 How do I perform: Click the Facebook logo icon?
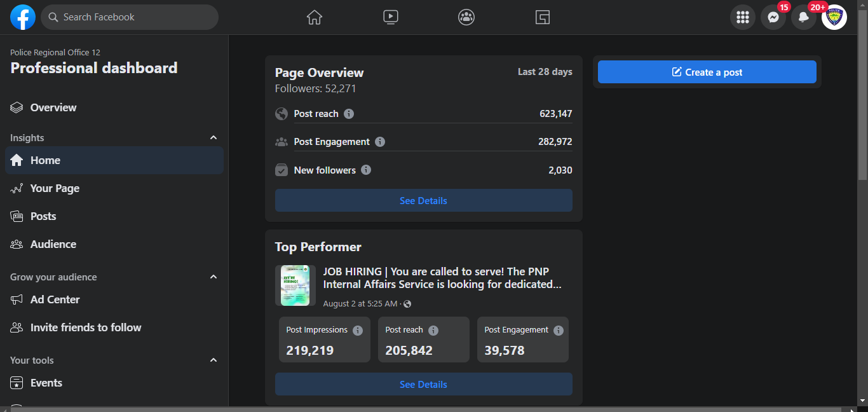pyautogui.click(x=23, y=17)
